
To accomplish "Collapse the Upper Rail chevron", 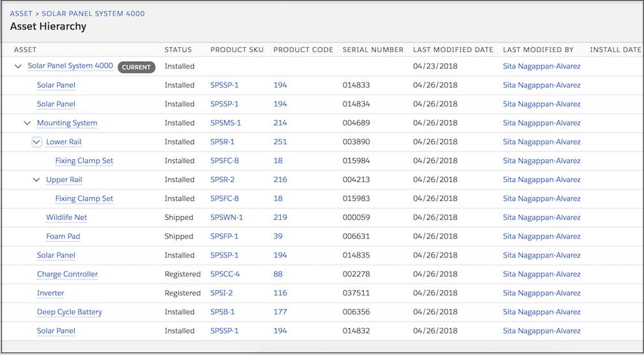I will point(36,179).
